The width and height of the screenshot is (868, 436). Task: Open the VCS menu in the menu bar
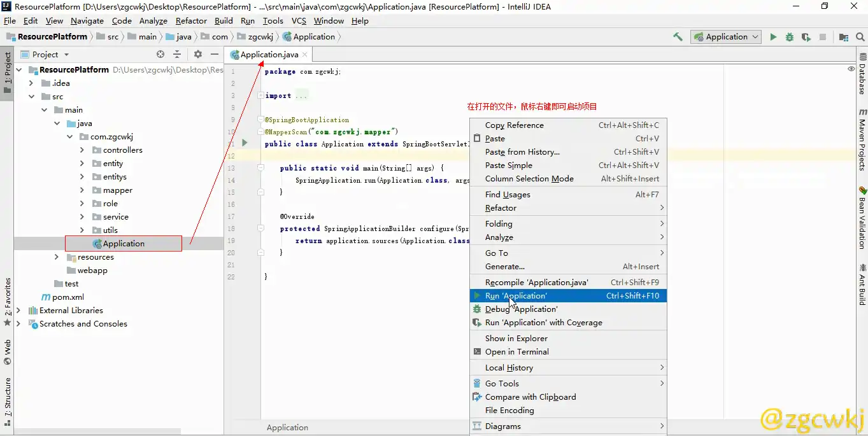299,21
